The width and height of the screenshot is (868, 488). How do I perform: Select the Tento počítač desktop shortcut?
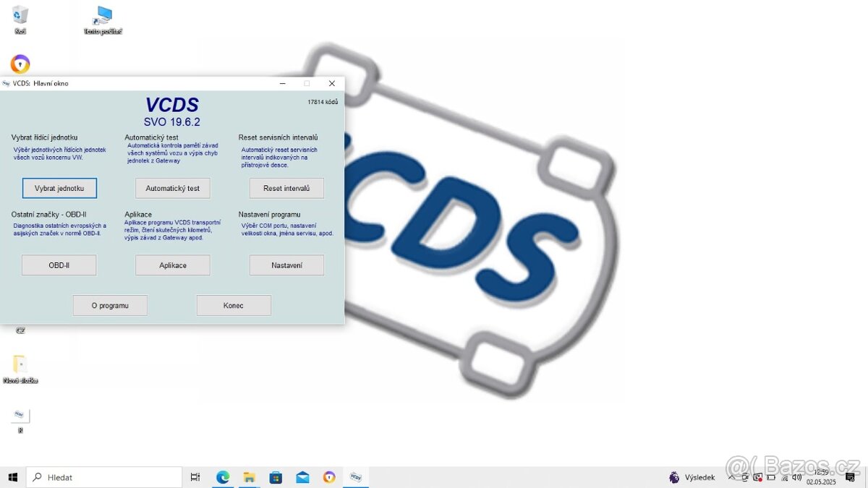point(103,20)
